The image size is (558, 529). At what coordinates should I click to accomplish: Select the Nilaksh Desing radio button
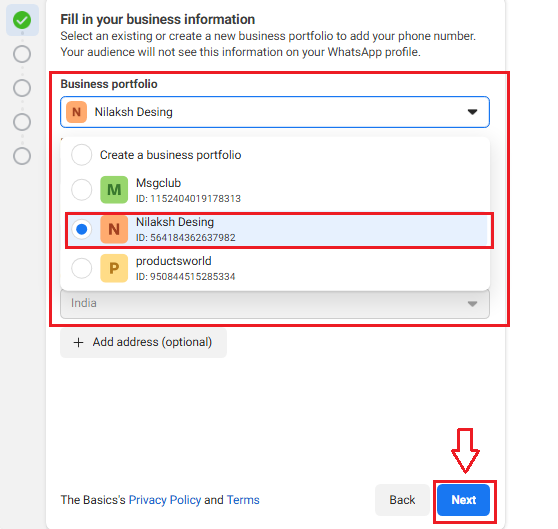point(81,229)
